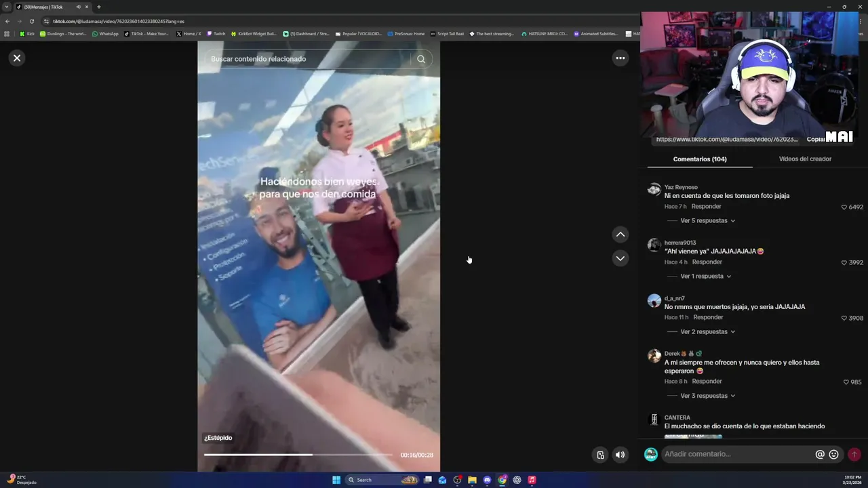The height and width of the screenshot is (488, 868).
Task: Like d_a_nn7's comment with the heart
Action: click(844, 319)
